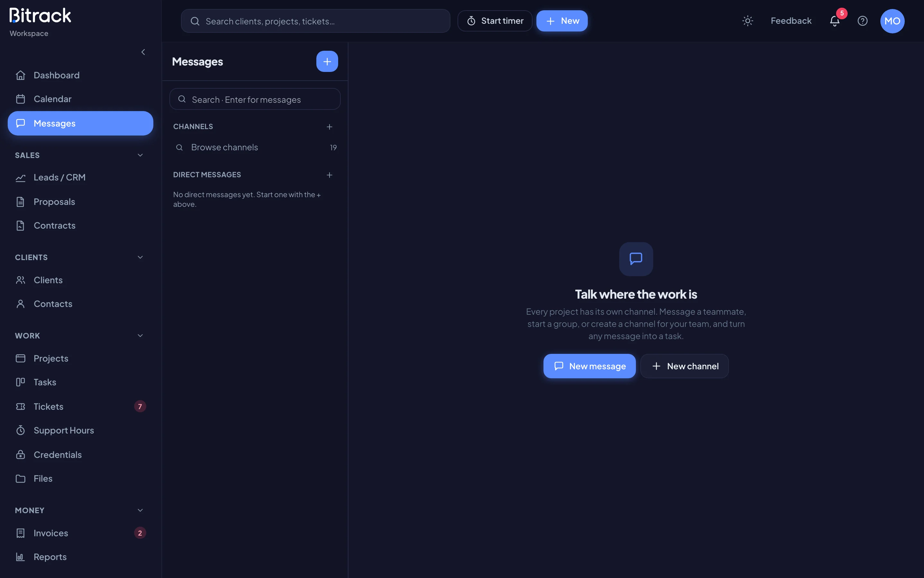Open the Calendar icon in sidebar

[x=21, y=99]
